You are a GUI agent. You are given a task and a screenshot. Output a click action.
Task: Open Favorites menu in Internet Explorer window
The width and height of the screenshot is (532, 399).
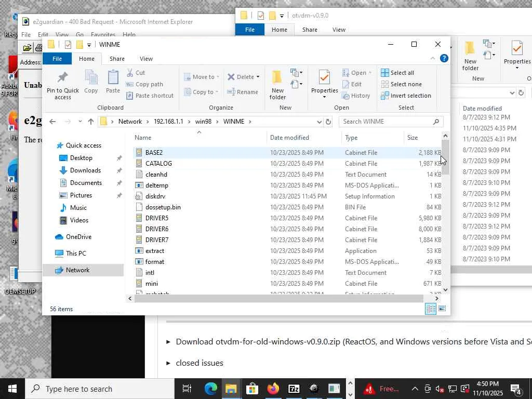103,35
